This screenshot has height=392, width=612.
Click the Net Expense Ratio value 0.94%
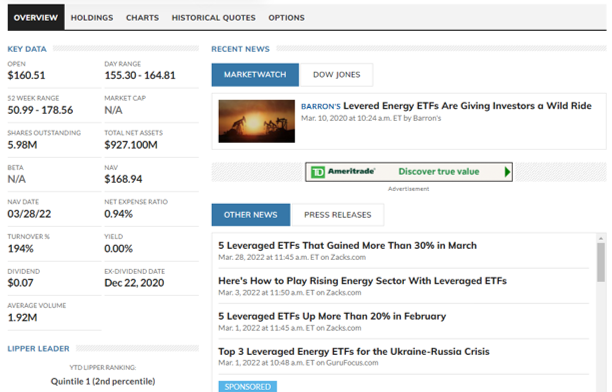[118, 214]
